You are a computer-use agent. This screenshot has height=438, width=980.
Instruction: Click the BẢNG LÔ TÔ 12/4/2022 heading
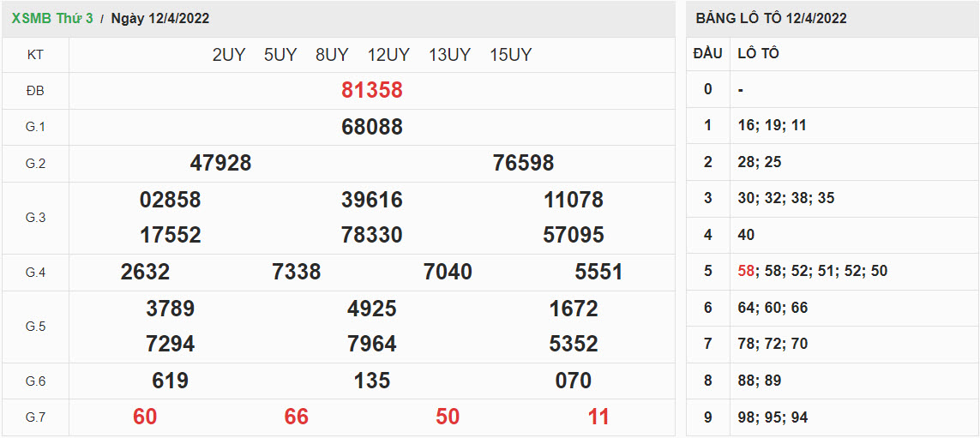[771, 18]
